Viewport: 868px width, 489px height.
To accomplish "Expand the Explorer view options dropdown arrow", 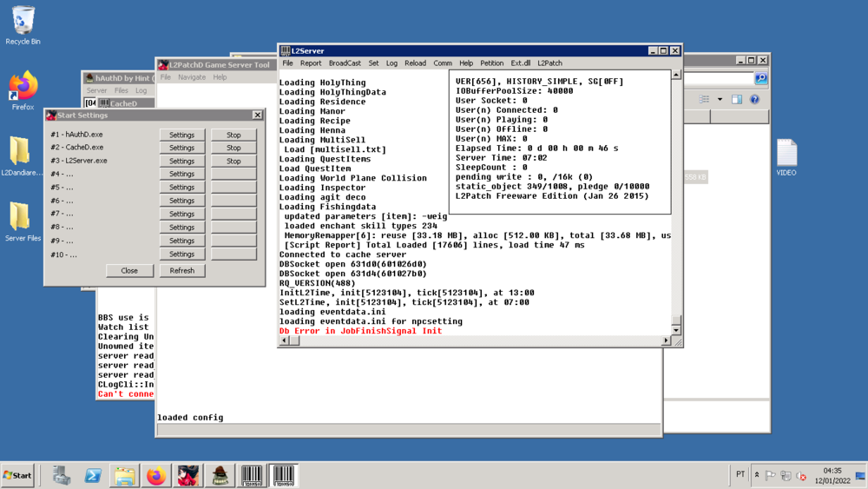I will [x=720, y=100].
